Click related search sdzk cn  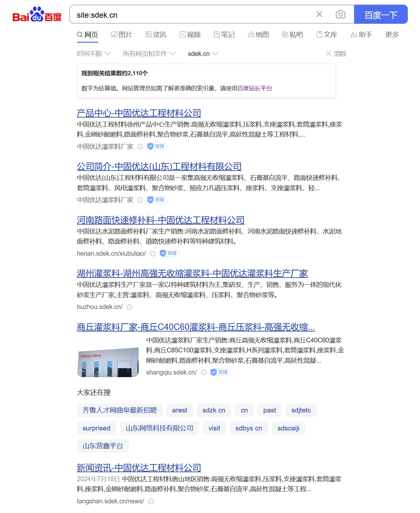click(x=214, y=410)
